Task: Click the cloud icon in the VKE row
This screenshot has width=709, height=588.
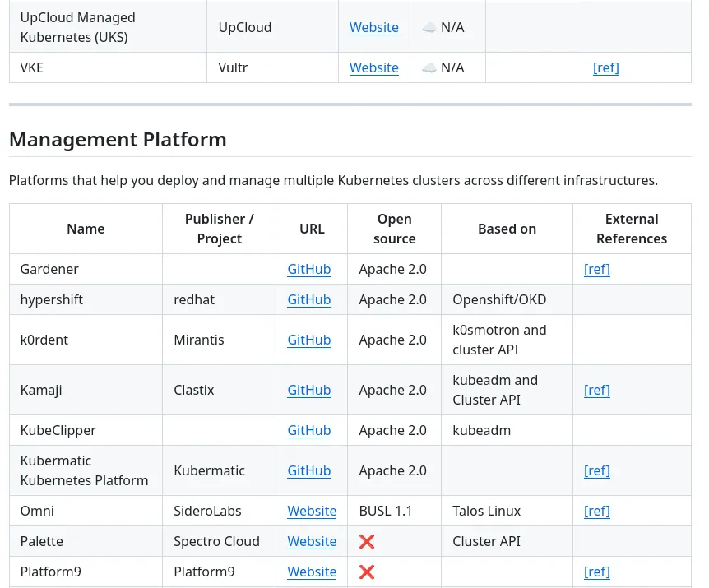Action: [429, 67]
